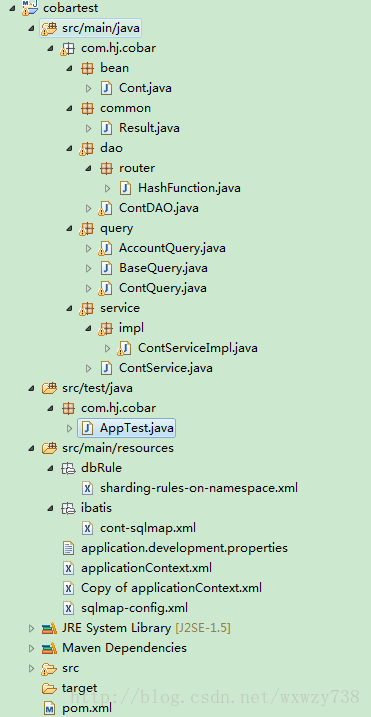This screenshot has height=717, width=371.
Task: Click the BaseQuery.java file name
Action: [x=163, y=268]
